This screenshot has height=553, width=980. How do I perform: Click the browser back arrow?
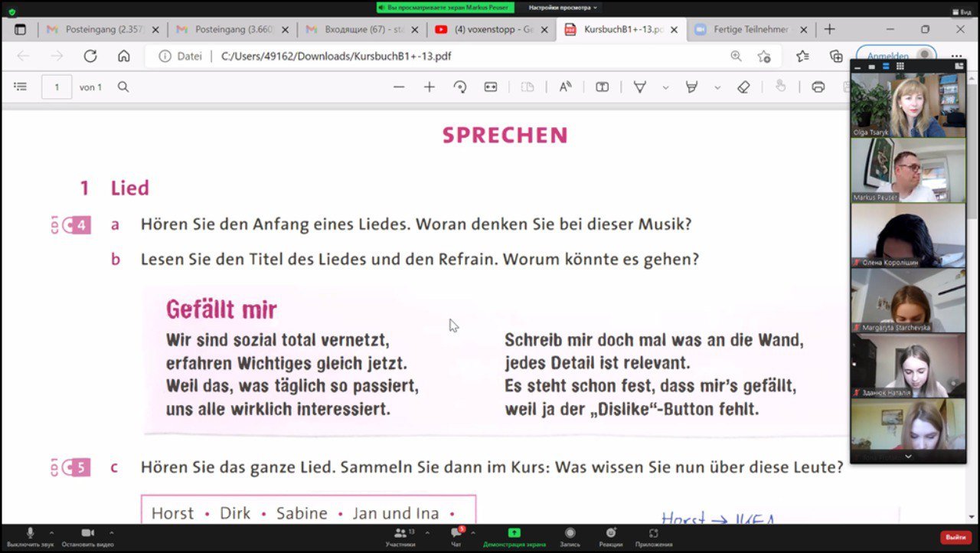[x=23, y=56]
